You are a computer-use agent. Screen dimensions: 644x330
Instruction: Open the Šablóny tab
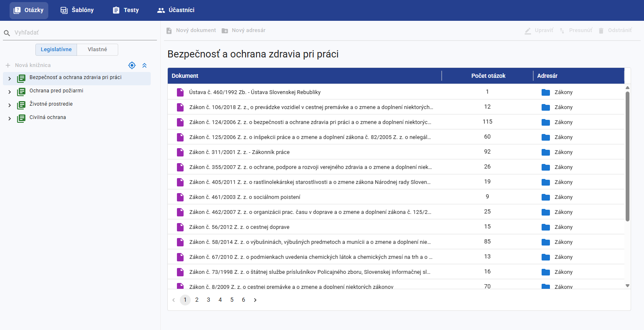click(77, 10)
